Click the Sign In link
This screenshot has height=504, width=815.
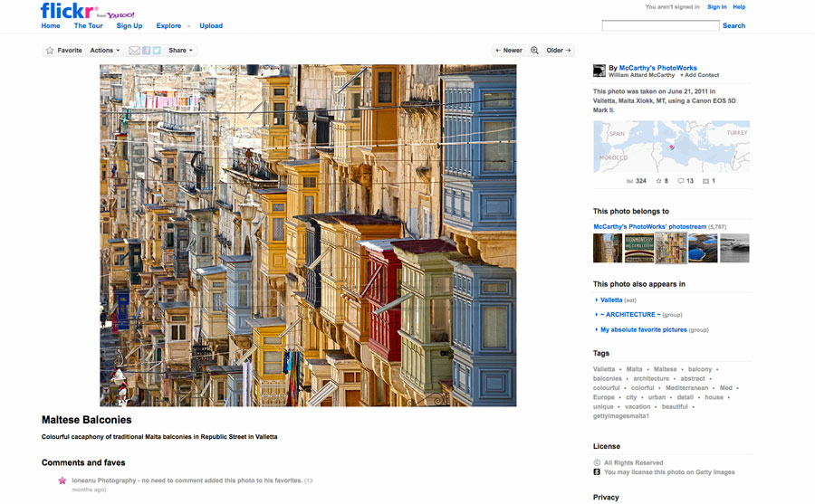click(717, 6)
